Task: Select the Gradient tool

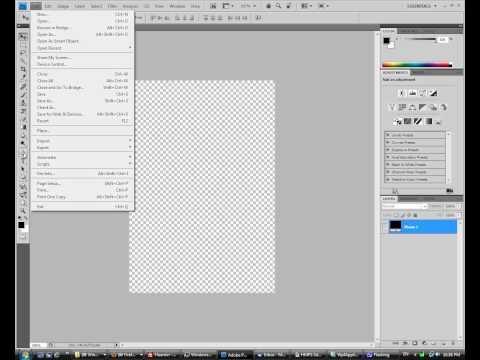Action: point(23,127)
